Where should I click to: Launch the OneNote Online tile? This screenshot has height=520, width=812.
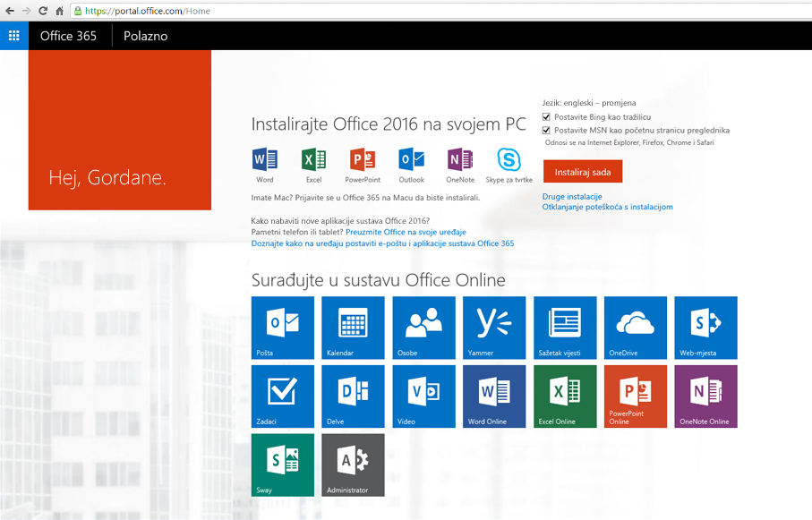tap(705, 396)
